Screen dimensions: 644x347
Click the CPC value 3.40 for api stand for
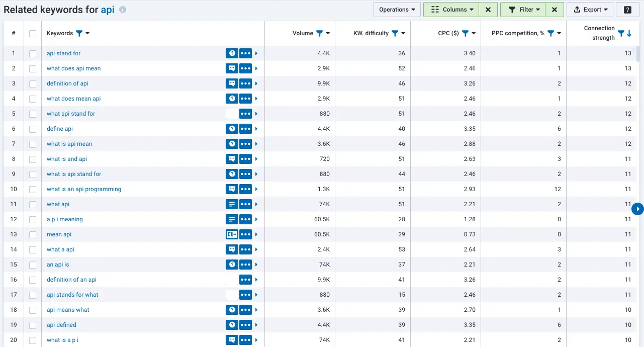coord(470,53)
